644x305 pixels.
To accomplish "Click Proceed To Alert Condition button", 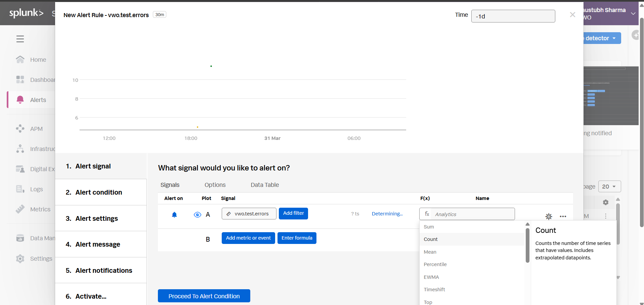I will (x=204, y=296).
